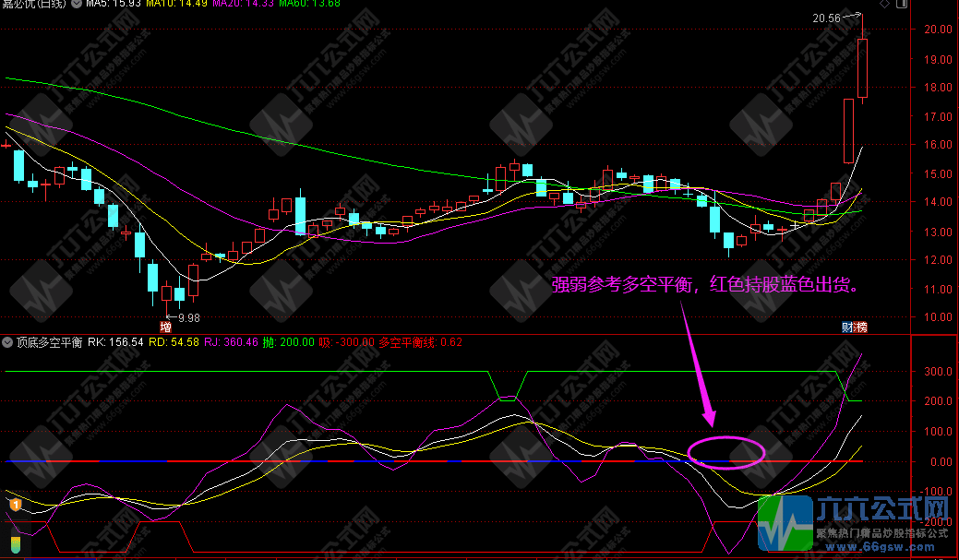Click the 12.00 price axis label
Image resolution: width=959 pixels, height=560 pixels.
click(938, 260)
